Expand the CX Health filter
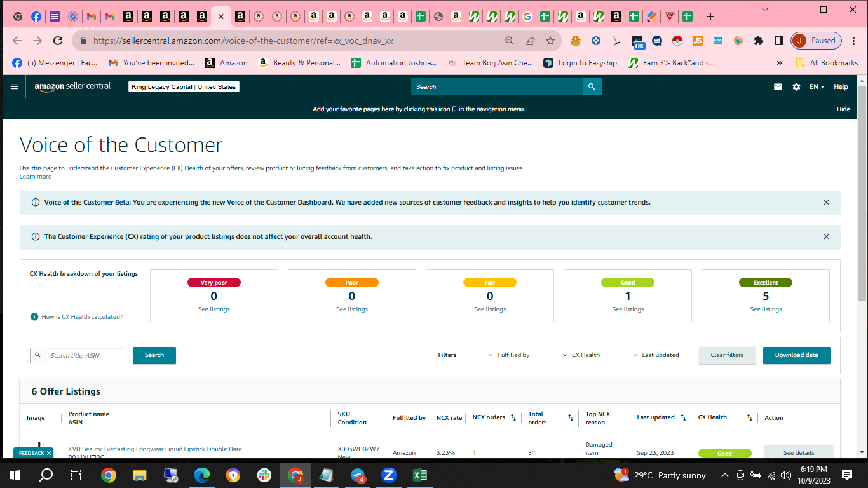Image resolution: width=868 pixels, height=488 pixels. (581, 355)
